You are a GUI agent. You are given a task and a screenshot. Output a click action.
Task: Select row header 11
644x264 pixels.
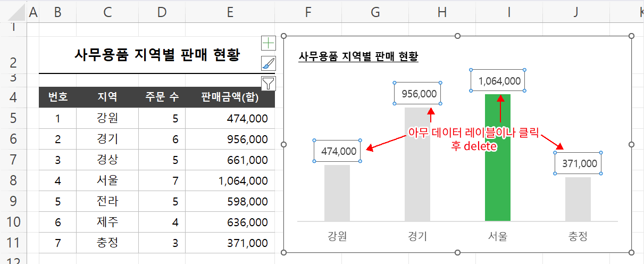tap(13, 243)
